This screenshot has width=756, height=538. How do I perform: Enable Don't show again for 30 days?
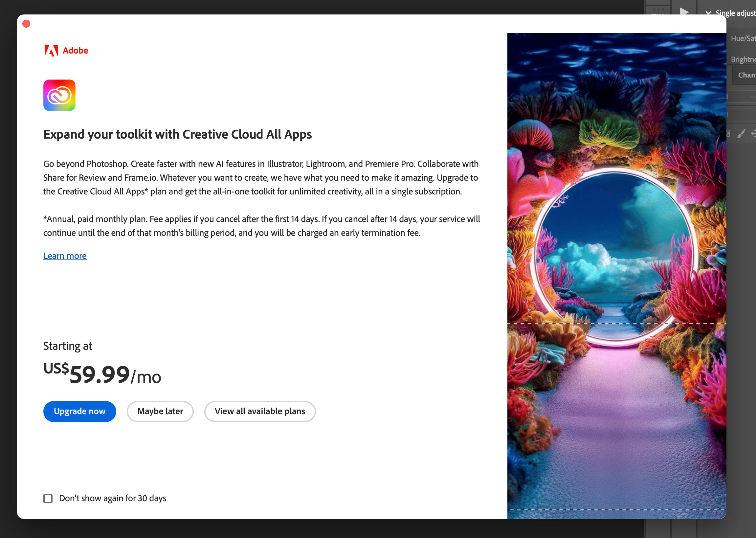48,498
